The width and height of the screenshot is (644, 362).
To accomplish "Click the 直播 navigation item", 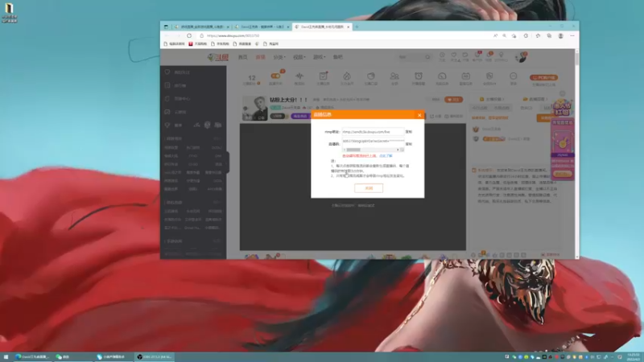I will pyautogui.click(x=260, y=57).
